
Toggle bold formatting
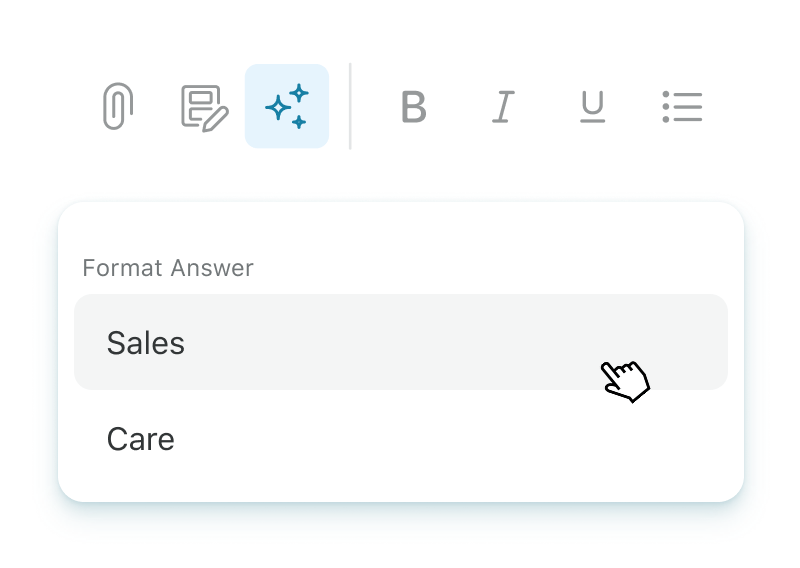[x=413, y=107]
